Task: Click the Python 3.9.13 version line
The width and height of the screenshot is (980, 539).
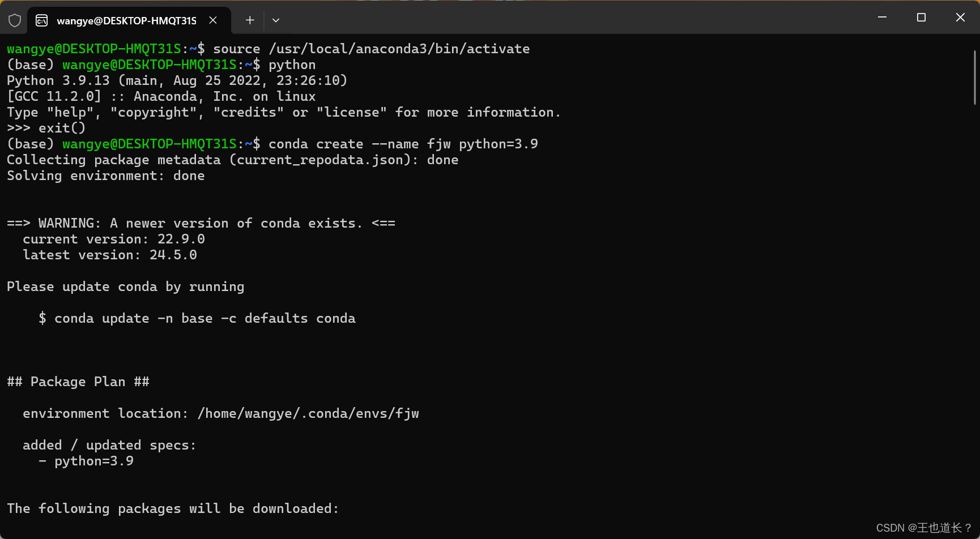Action: pyautogui.click(x=177, y=80)
